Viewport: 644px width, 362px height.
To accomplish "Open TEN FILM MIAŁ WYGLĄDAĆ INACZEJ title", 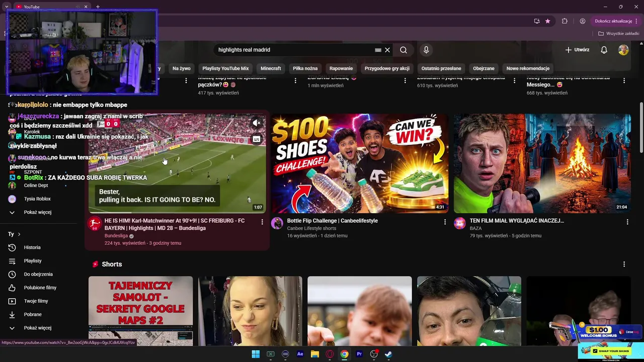I will [x=517, y=221].
